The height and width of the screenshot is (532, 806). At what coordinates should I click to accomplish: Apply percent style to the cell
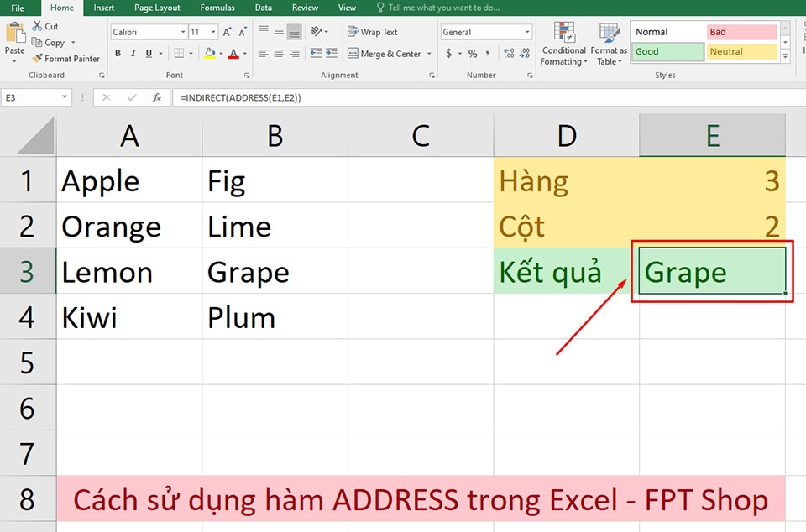[x=471, y=53]
